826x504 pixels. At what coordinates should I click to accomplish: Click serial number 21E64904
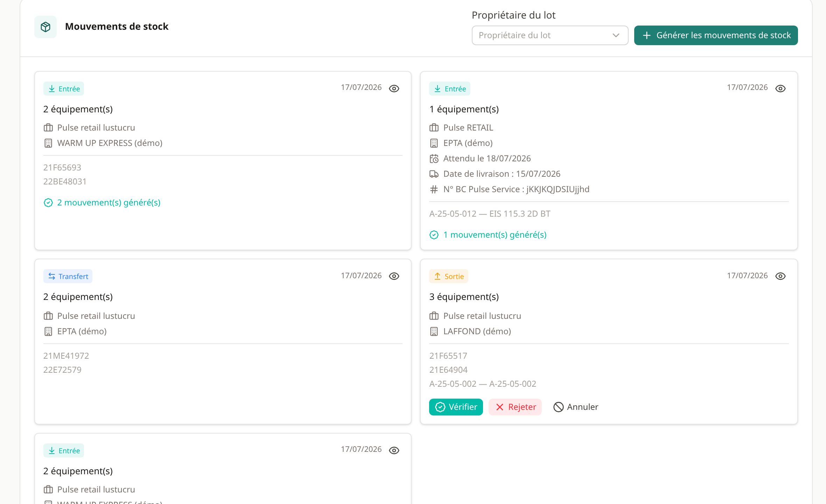pos(448,370)
